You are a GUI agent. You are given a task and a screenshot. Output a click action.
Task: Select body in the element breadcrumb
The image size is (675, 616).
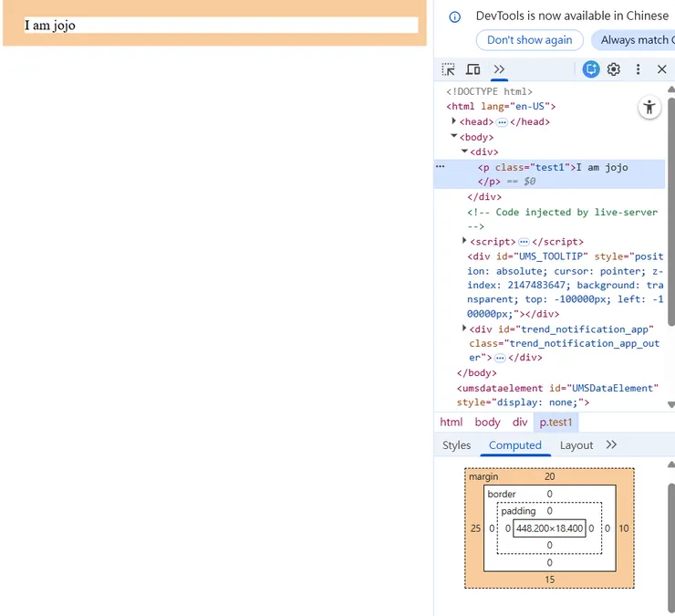tap(487, 423)
